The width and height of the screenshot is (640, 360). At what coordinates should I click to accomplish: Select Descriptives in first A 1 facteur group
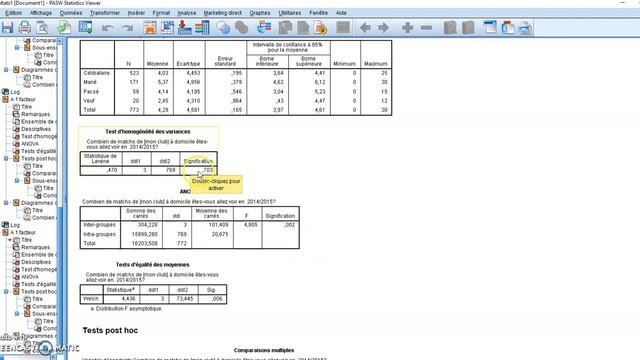[x=36, y=129]
